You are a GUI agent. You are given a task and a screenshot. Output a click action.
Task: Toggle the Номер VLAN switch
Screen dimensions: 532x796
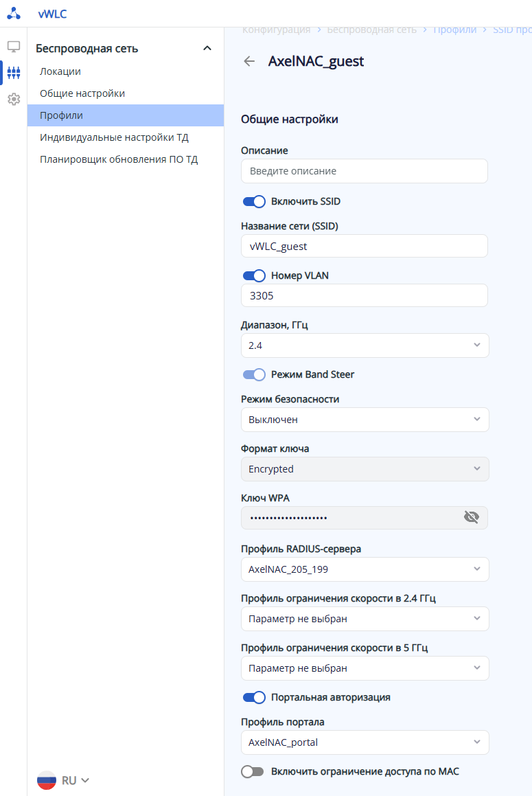click(254, 275)
